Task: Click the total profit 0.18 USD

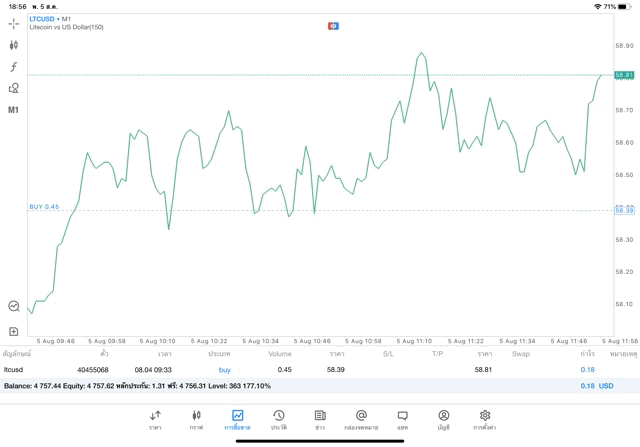Action: click(x=597, y=386)
